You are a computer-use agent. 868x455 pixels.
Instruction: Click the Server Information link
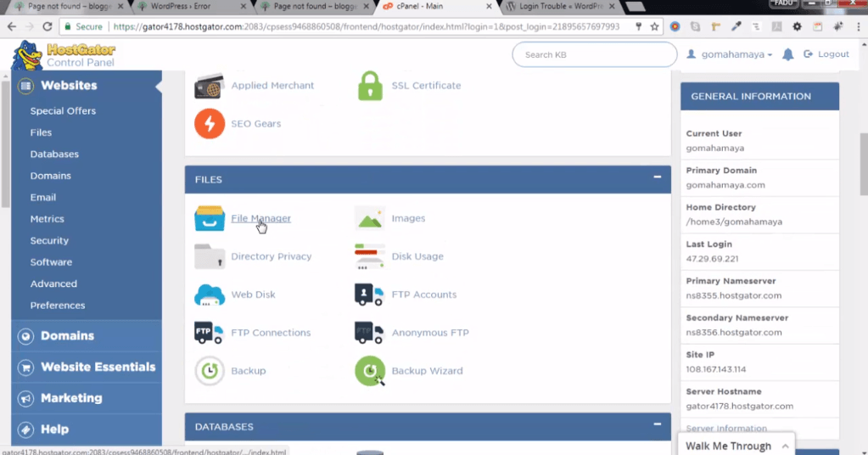pyautogui.click(x=726, y=429)
